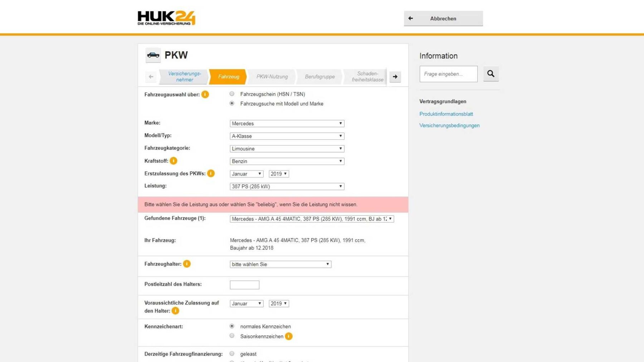Image resolution: width=644 pixels, height=362 pixels.
Task: Click the Information heading
Action: [438, 56]
